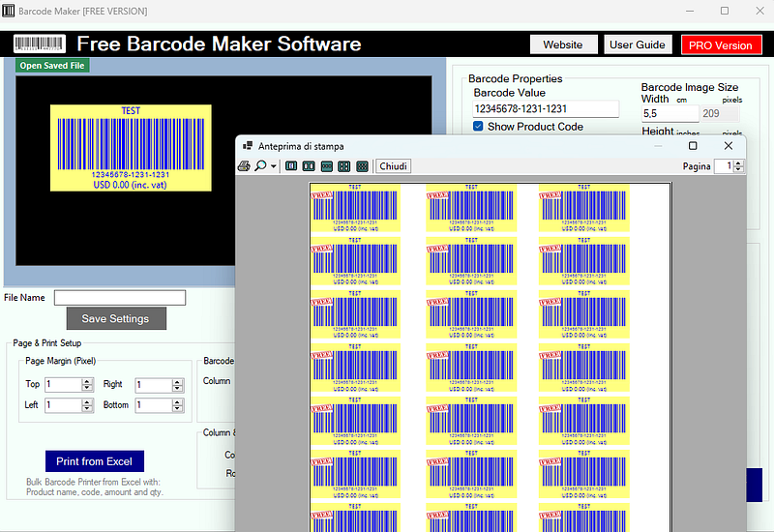Select four-pages view in print preview
The height and width of the screenshot is (532, 774).
[x=344, y=166]
